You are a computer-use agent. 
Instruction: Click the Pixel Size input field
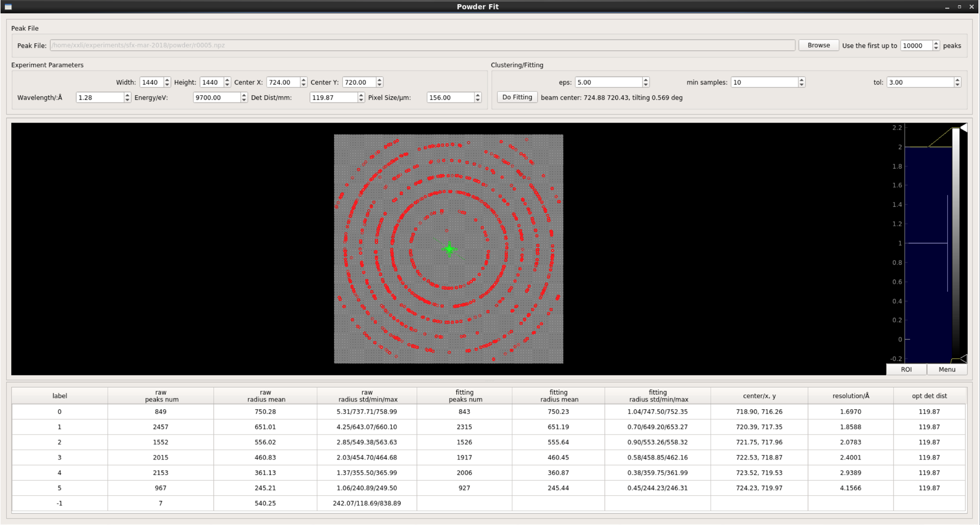[x=451, y=97]
